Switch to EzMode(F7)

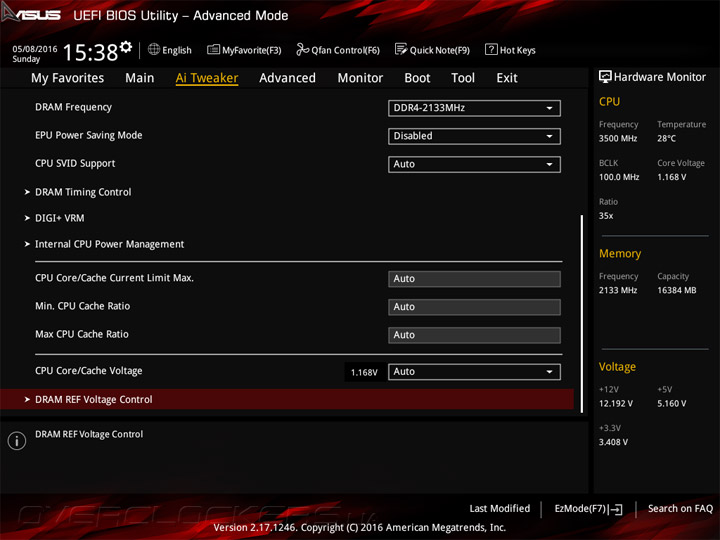[x=588, y=509]
